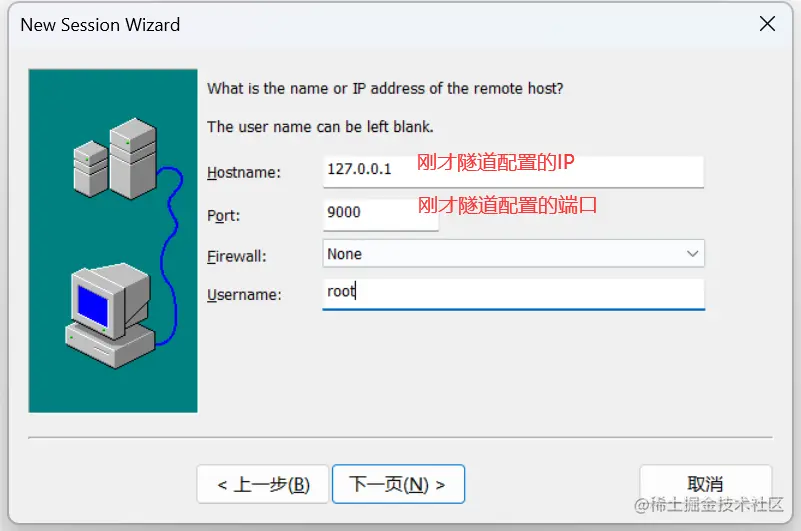Click the Firewall label
Screen dimensions: 801x531
pyautogui.click(x=237, y=256)
